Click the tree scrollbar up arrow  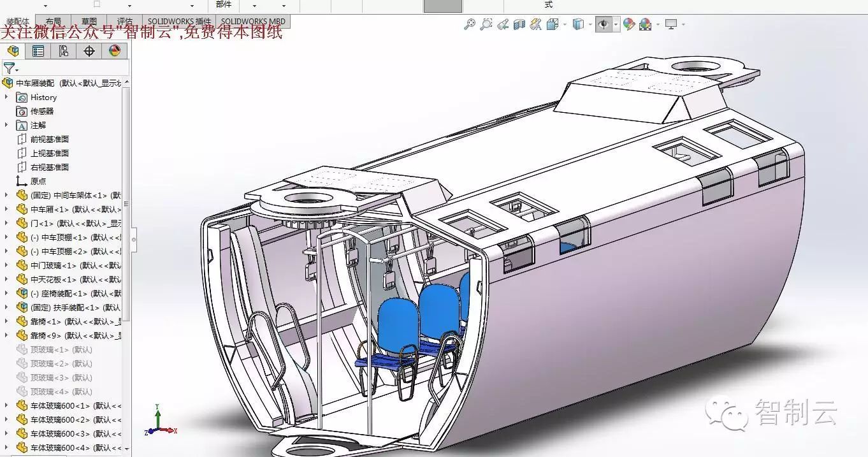click(127, 82)
